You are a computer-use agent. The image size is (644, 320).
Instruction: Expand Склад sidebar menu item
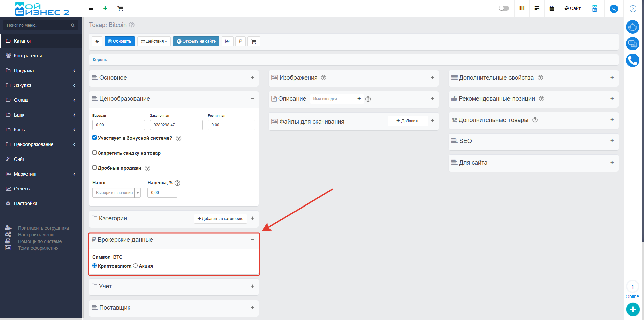(41, 100)
